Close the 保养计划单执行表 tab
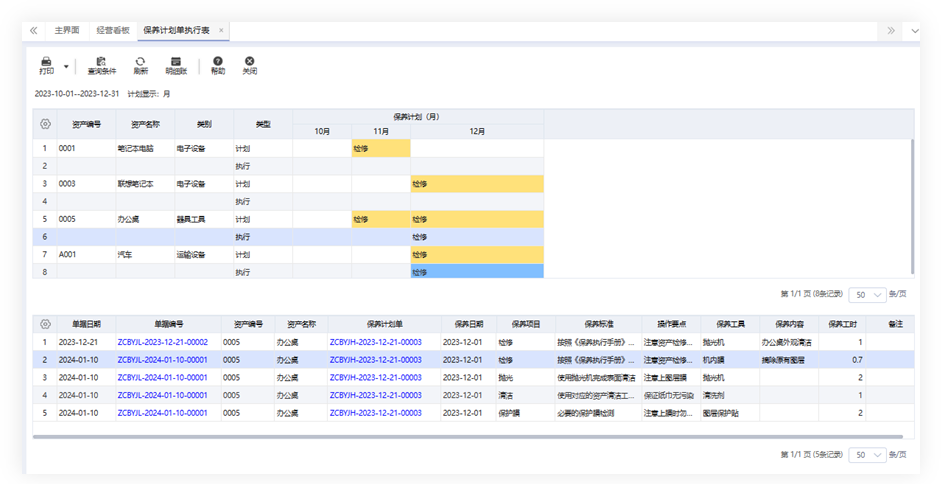The image size is (941, 484). click(221, 31)
